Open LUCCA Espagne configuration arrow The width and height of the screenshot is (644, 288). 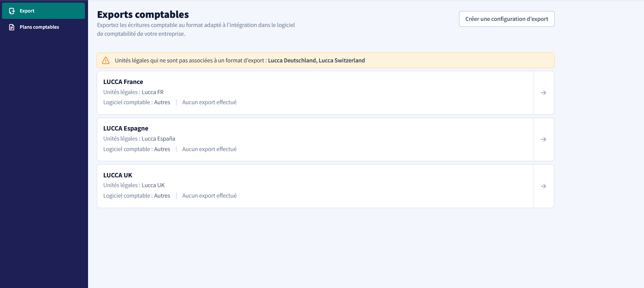pos(543,139)
